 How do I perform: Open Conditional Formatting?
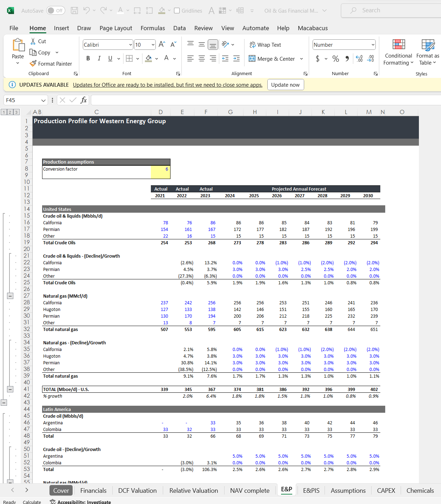[398, 53]
